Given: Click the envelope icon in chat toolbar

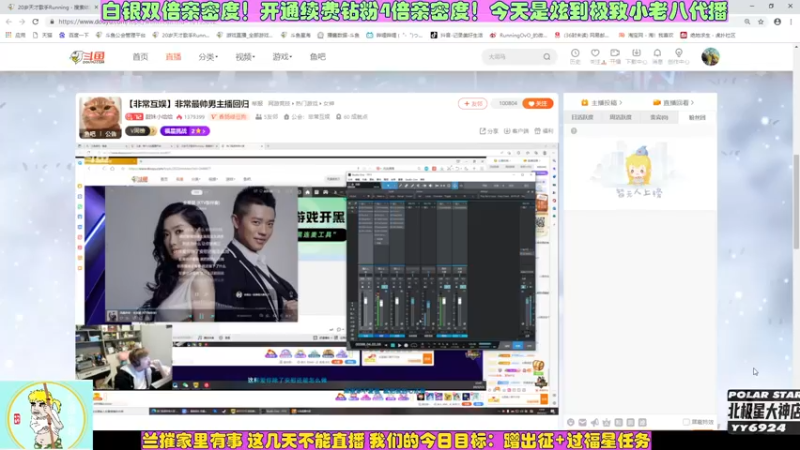Looking at the screenshot, I should (582, 422).
